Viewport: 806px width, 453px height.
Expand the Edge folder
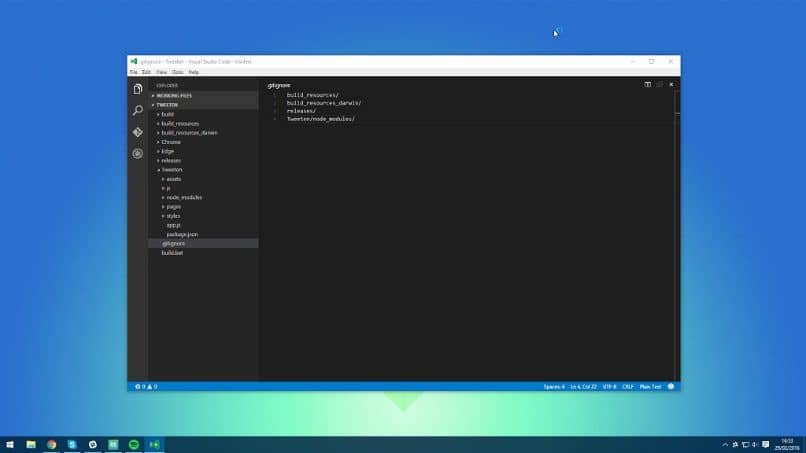204,151
